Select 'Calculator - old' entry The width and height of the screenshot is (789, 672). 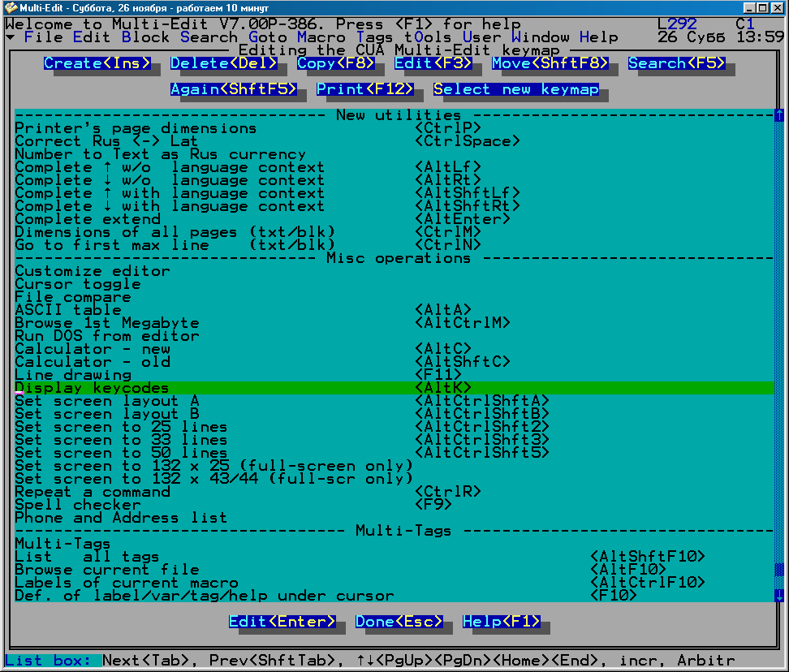pos(394,362)
